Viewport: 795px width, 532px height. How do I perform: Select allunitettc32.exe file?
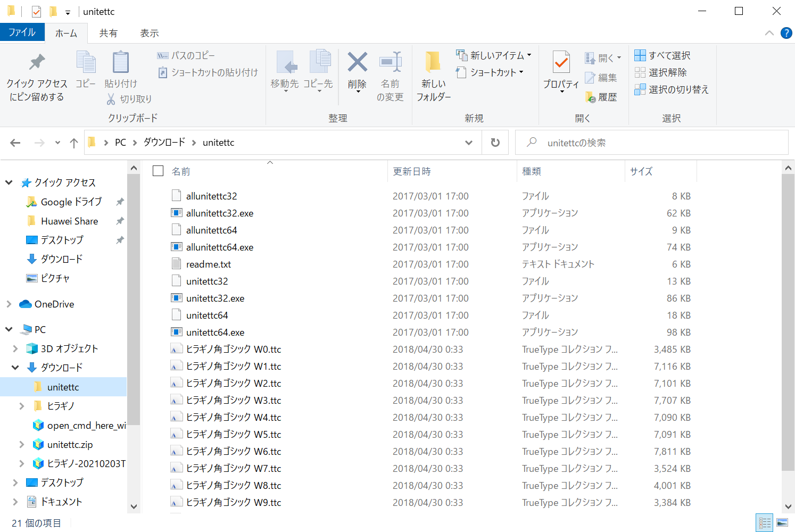219,213
